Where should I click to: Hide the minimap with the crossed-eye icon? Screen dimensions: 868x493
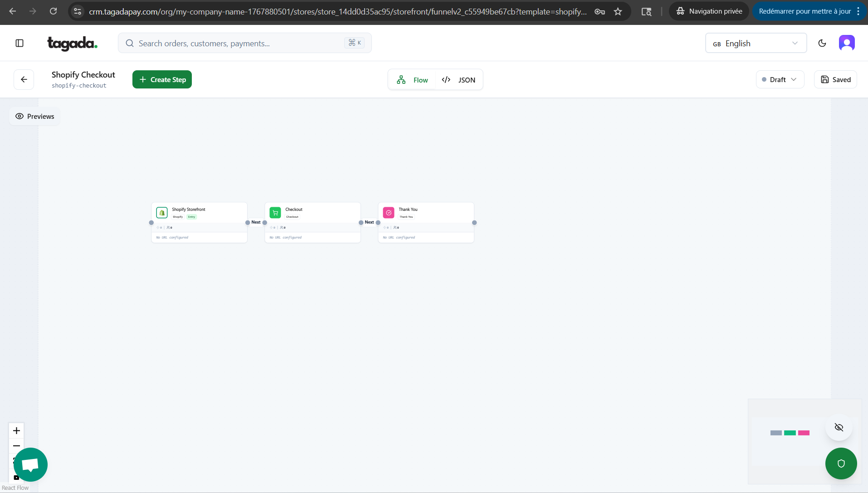click(x=839, y=427)
